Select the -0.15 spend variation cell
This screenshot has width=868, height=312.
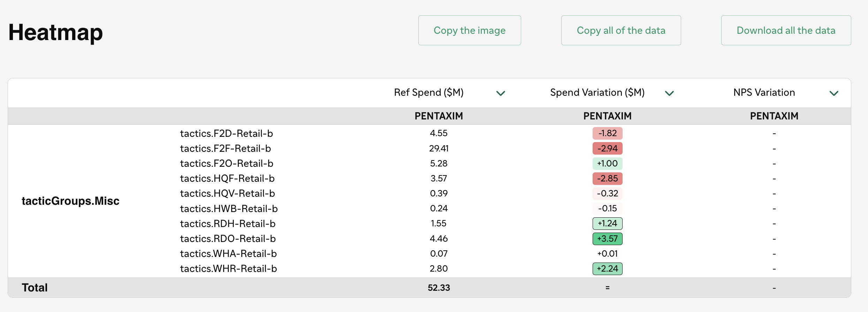click(x=608, y=208)
